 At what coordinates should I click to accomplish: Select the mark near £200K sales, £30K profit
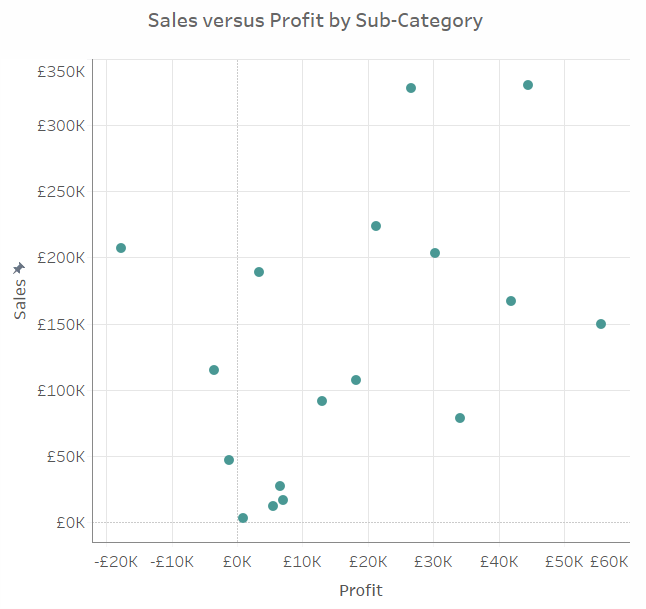tap(435, 253)
